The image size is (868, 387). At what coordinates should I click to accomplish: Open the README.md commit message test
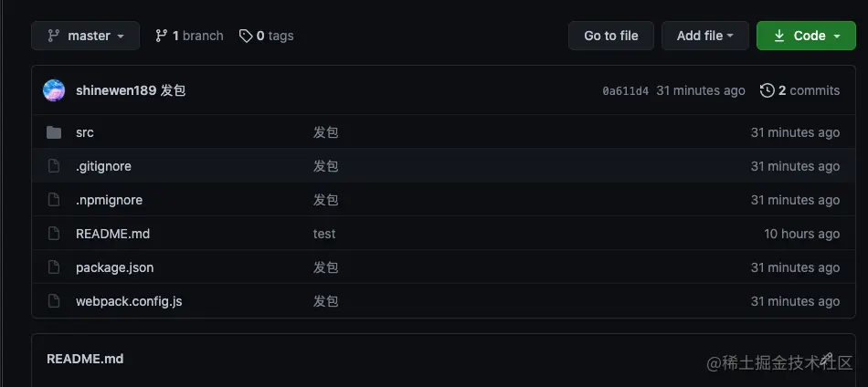click(324, 234)
